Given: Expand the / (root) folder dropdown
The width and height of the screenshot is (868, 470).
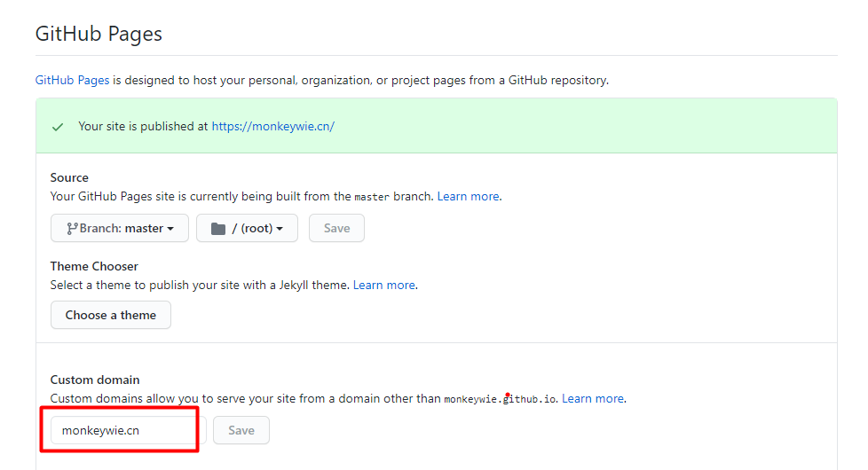Looking at the screenshot, I should coord(247,228).
